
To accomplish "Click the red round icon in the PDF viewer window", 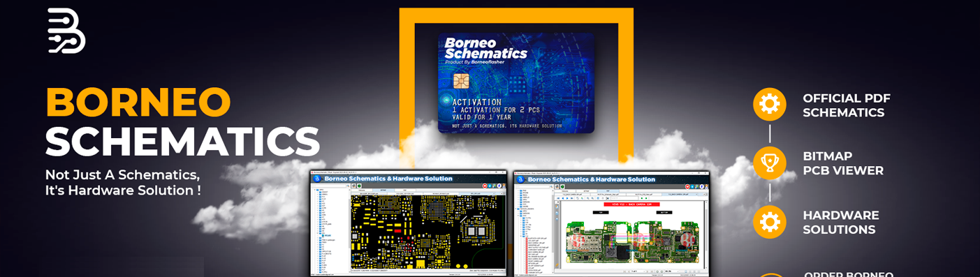I will pyautogui.click(x=687, y=186).
